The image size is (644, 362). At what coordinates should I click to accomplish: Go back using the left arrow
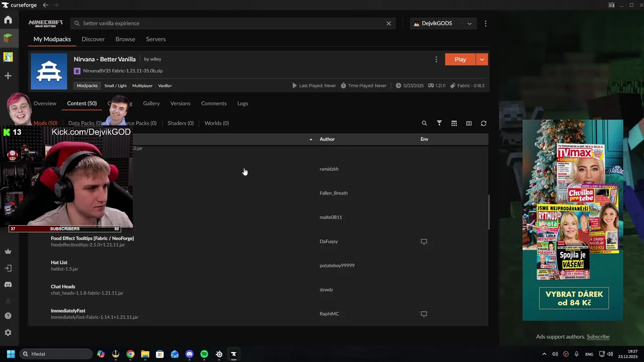coord(46,5)
